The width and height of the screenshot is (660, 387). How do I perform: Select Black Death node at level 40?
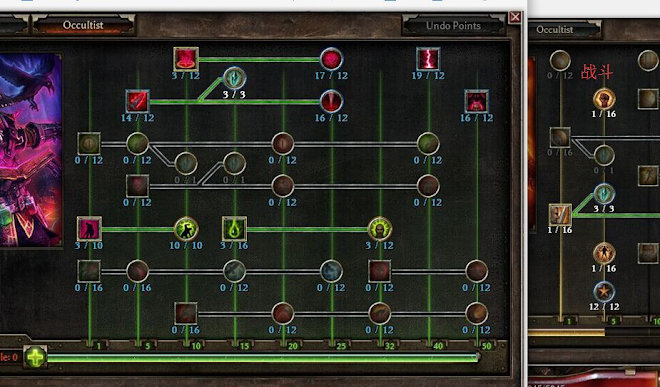click(x=428, y=144)
